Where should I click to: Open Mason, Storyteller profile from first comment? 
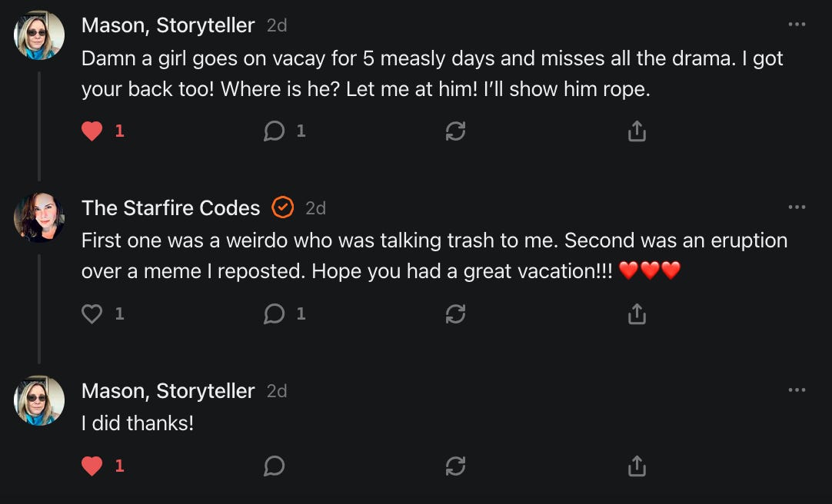[x=168, y=25]
